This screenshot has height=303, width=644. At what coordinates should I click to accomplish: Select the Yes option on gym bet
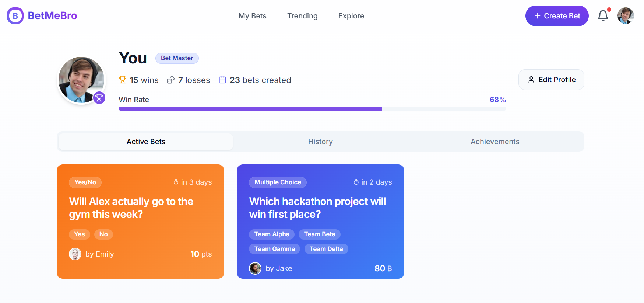point(80,234)
